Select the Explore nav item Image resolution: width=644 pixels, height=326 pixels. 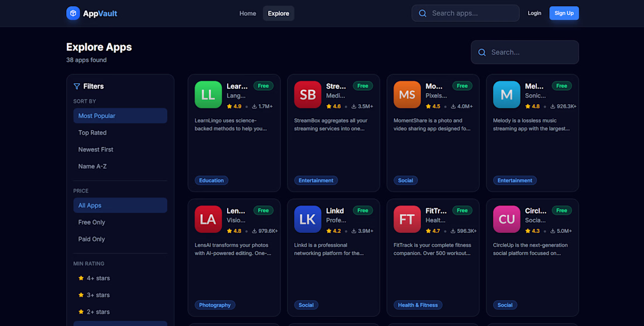[279, 13]
